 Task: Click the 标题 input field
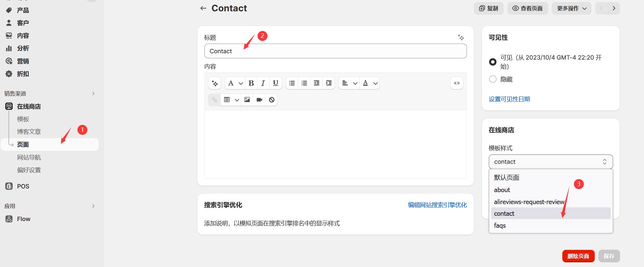click(335, 51)
